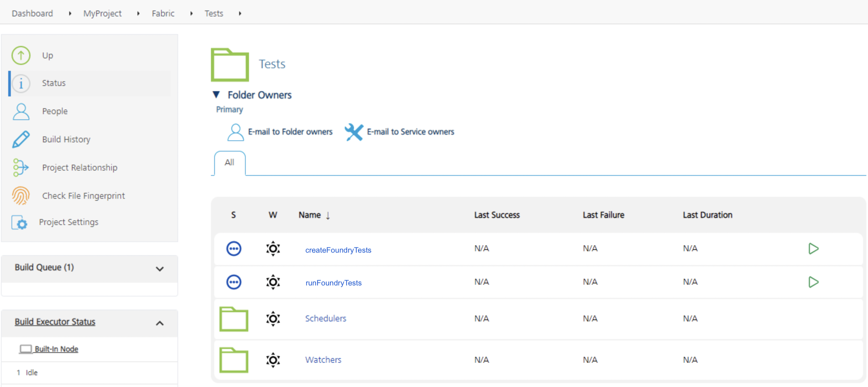Expand the Build Queue panel chevron
The width and height of the screenshot is (868, 387).
coord(160,269)
